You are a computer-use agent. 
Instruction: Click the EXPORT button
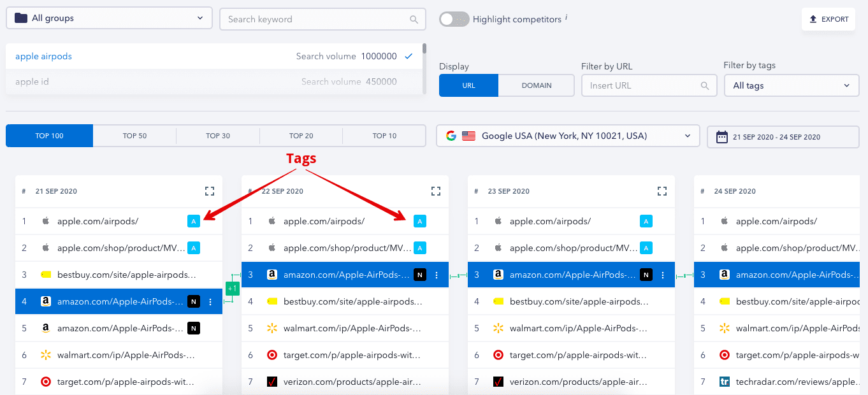coord(828,19)
